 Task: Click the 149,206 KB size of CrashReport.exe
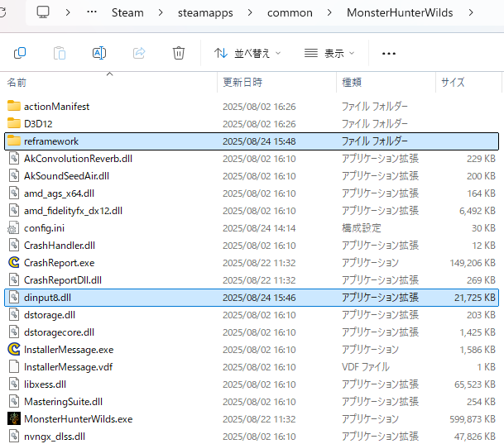pos(473,263)
